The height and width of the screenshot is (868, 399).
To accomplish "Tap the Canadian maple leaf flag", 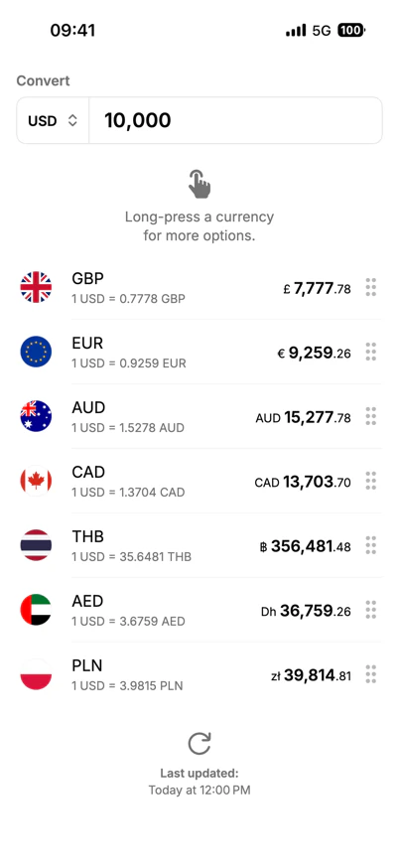I will 36,481.
